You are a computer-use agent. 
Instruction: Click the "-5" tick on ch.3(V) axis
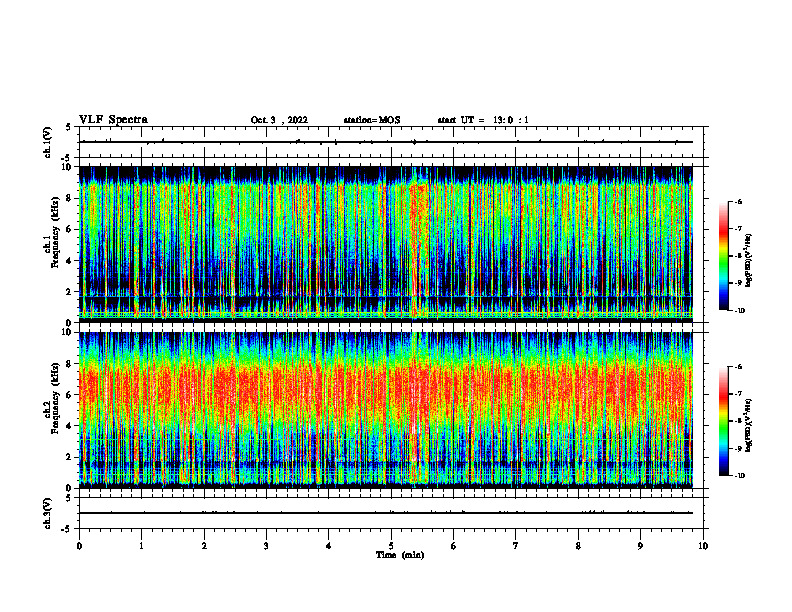(x=68, y=529)
